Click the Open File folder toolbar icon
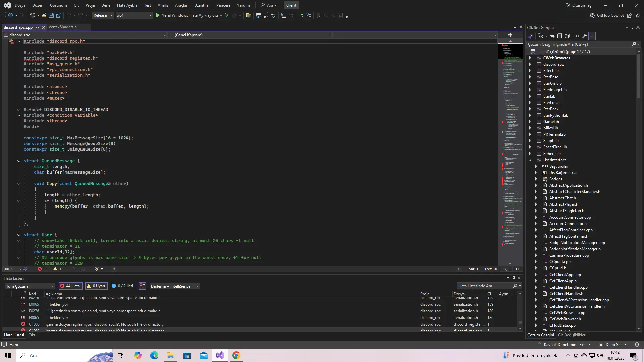 (x=44, y=15)
